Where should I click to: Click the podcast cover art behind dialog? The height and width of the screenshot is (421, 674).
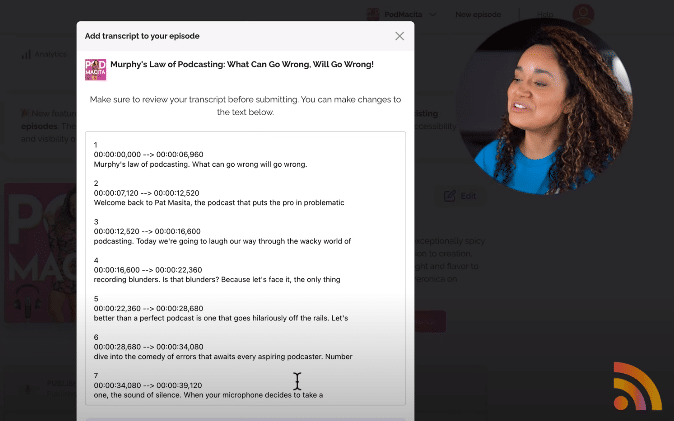point(41,253)
